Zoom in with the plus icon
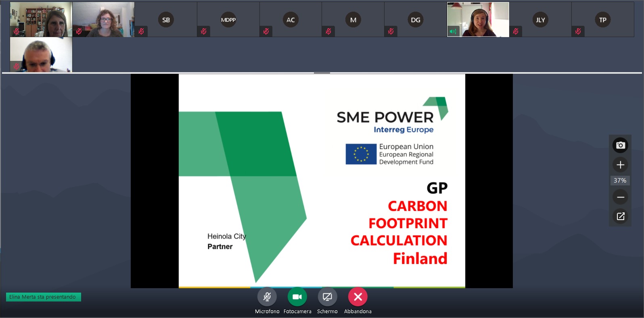The height and width of the screenshot is (318, 644). 620,164
